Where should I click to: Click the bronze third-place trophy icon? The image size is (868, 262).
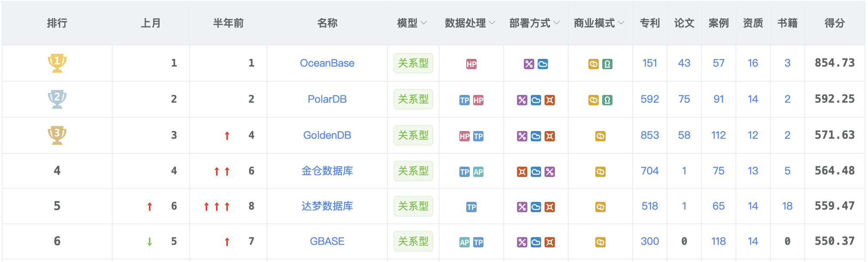57,135
